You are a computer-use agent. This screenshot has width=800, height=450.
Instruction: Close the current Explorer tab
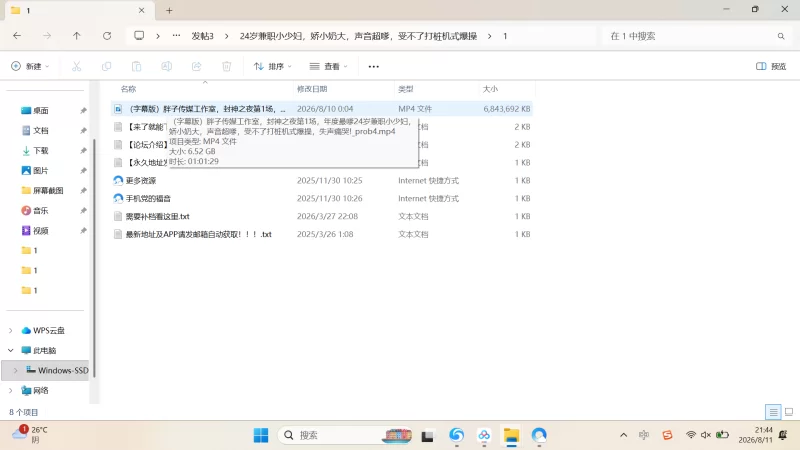click(x=141, y=10)
